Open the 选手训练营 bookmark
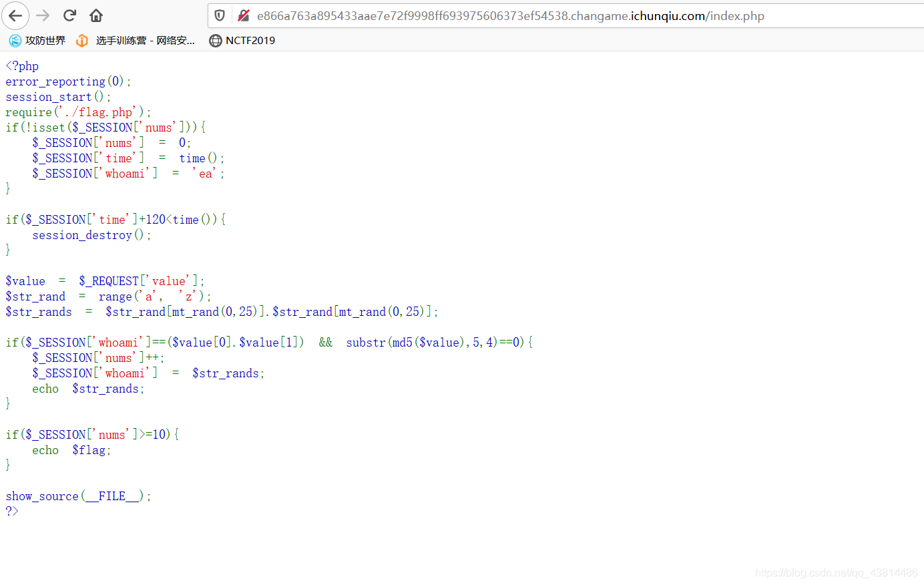This screenshot has height=585, width=924. pos(136,41)
